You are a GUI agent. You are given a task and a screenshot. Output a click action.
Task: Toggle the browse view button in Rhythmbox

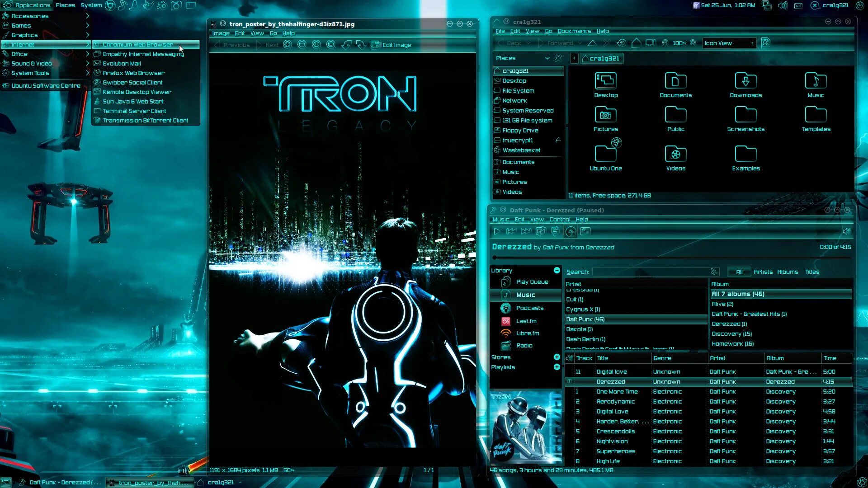click(571, 232)
